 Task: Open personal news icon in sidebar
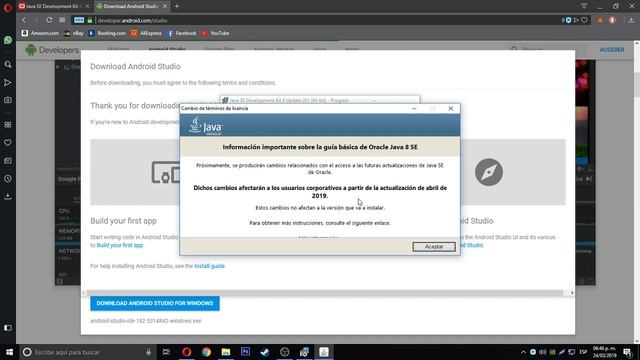coord(8,161)
